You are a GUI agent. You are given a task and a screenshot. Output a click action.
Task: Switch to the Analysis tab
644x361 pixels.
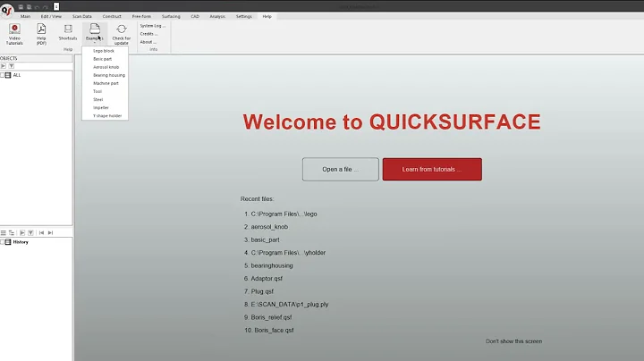coord(217,16)
